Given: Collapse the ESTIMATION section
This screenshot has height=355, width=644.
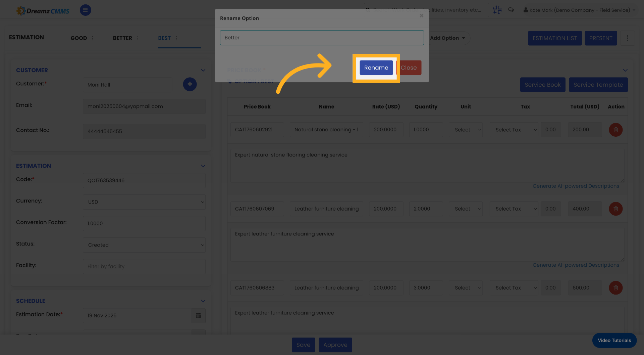Looking at the screenshot, I should (x=203, y=166).
